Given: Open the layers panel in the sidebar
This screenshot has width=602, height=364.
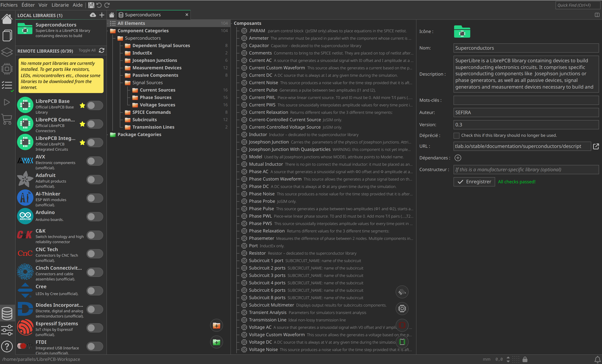Looking at the screenshot, I should [x=7, y=52].
